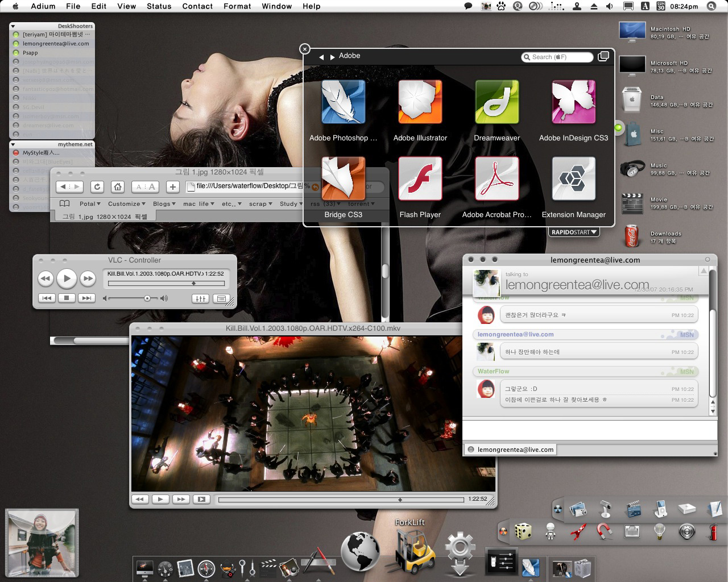
Task: Click the gear with arrow Dock icon
Action: 460,552
